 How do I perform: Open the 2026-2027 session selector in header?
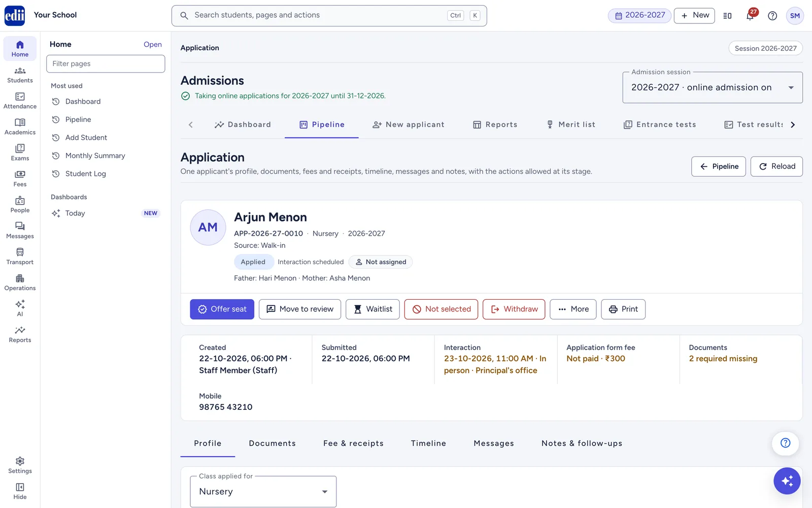639,15
